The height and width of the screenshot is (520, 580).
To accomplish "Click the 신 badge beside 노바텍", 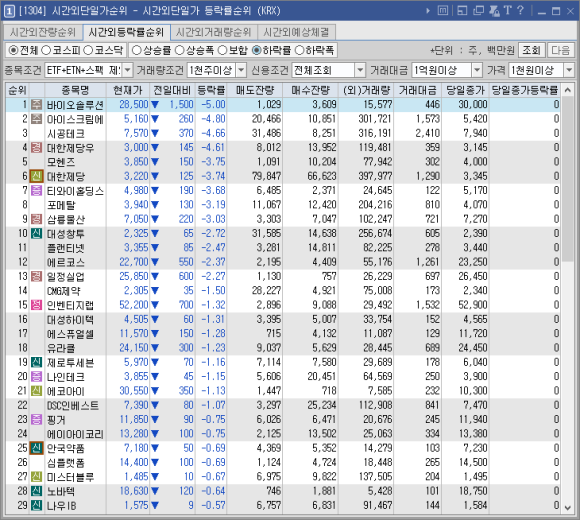I will coord(36,492).
